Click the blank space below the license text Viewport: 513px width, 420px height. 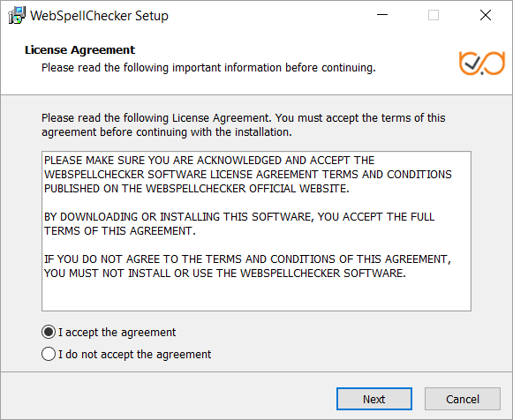click(256, 295)
